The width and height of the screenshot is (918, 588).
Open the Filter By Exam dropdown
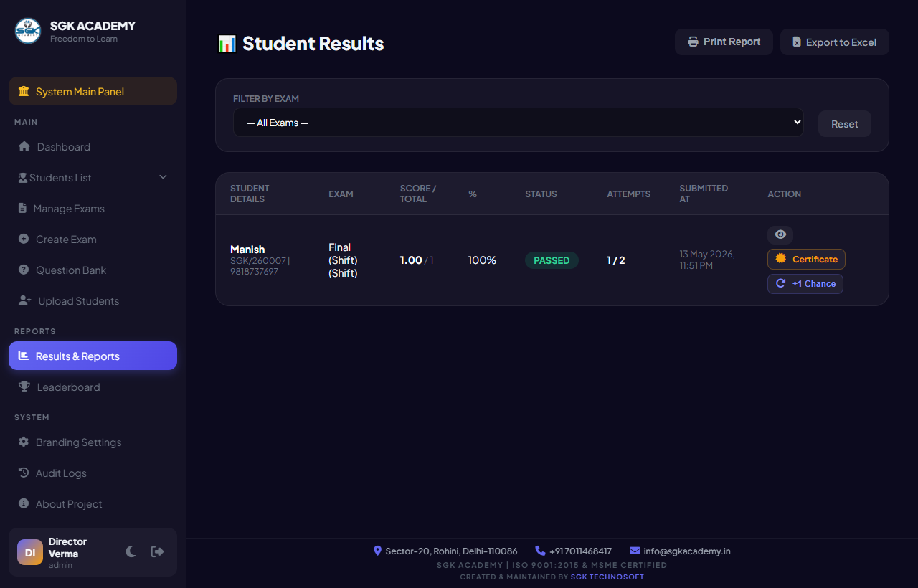519,123
